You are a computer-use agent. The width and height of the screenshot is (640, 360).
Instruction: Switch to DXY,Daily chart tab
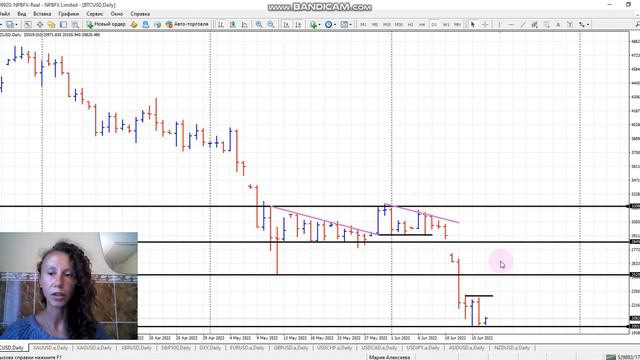click(210, 348)
